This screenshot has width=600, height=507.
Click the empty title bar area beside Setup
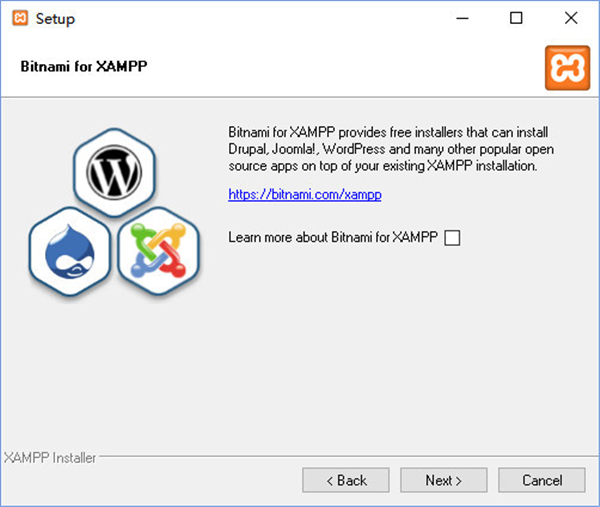point(250,18)
